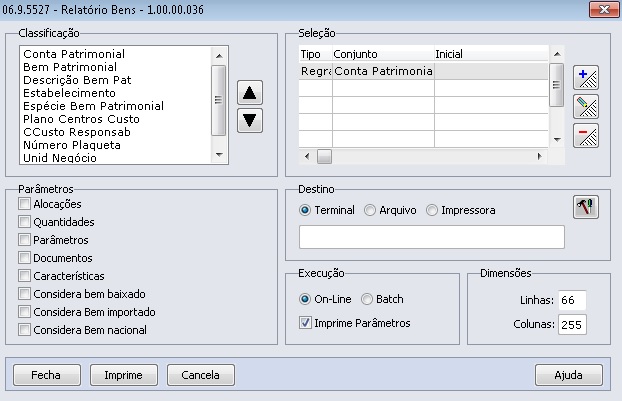This screenshot has height=401, width=622.
Task: Select Conta Patrimonial cell in selection table
Action: [383, 71]
